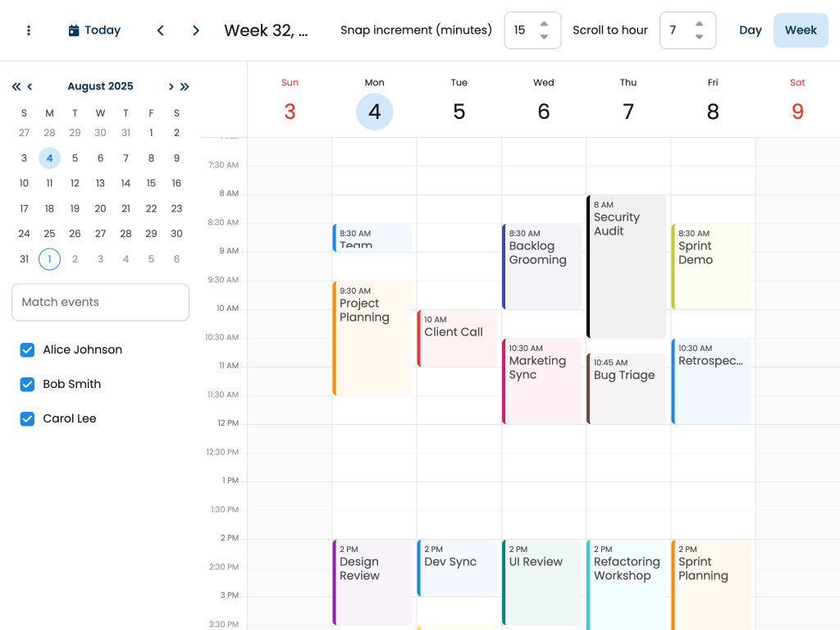
Task: Disable the Carol Lee checkbox
Action: (x=27, y=418)
